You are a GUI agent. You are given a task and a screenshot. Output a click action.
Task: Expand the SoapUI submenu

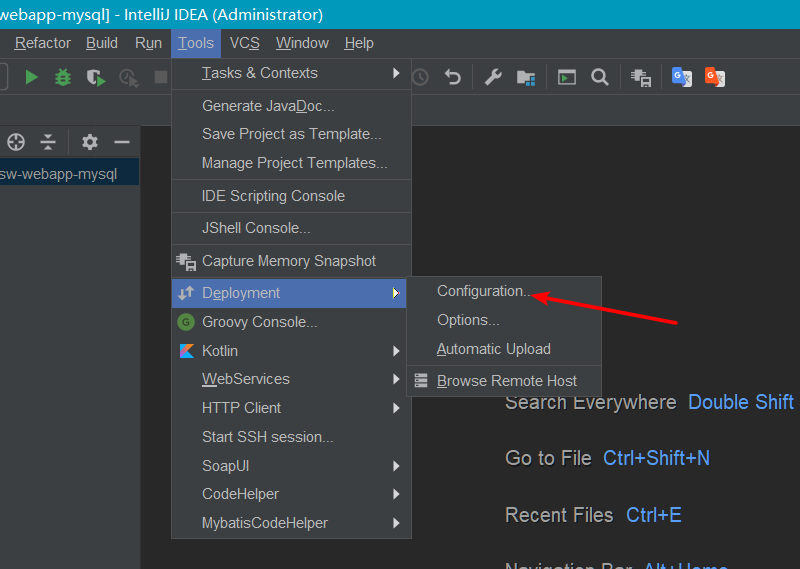[x=291, y=465]
